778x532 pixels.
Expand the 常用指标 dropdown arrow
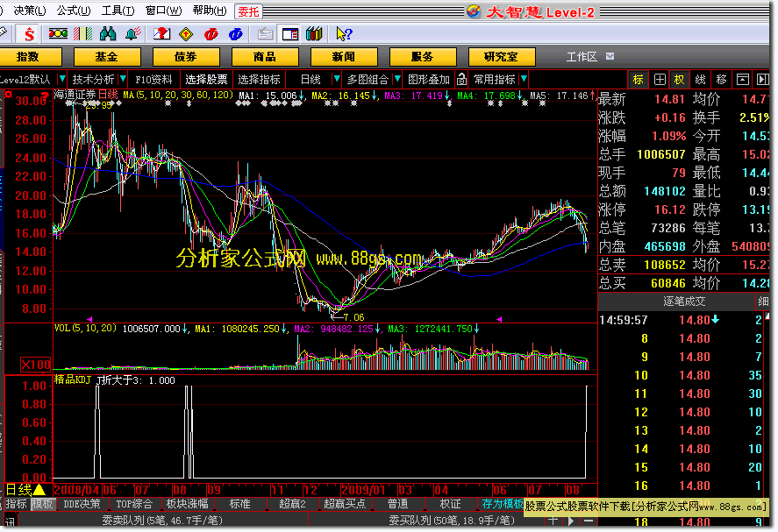524,79
